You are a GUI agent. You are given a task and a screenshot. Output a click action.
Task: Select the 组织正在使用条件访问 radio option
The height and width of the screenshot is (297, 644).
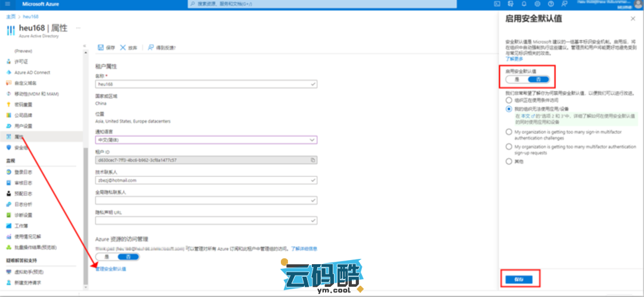click(509, 100)
